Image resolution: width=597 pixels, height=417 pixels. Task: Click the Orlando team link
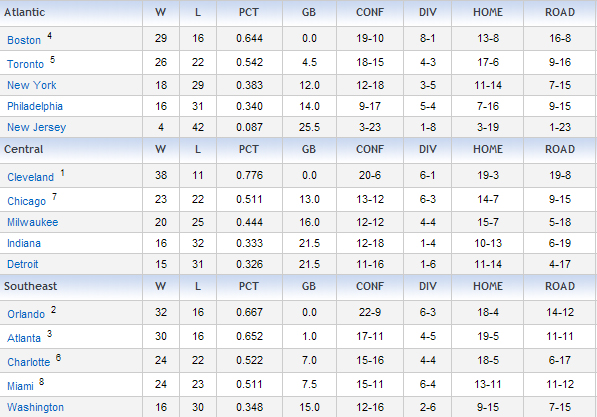pos(26,314)
